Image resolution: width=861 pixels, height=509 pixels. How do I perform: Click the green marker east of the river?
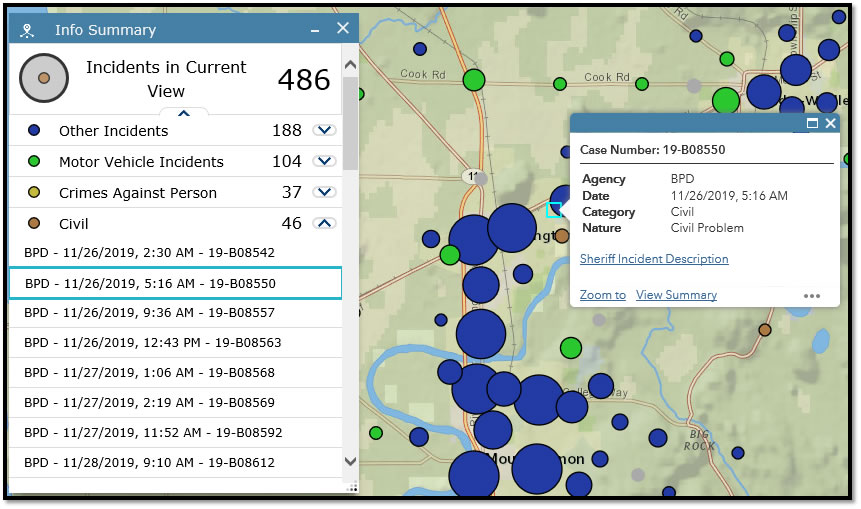[571, 348]
